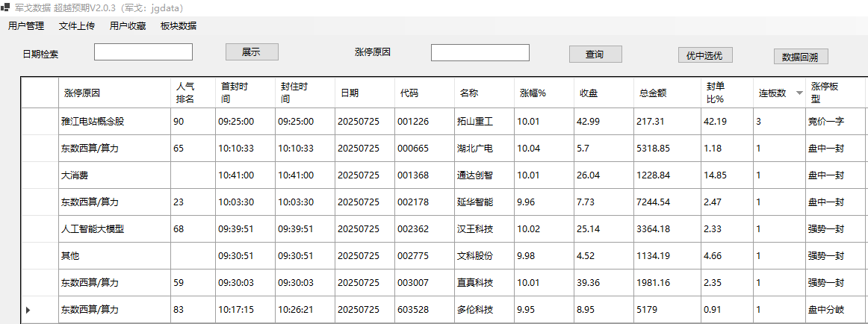868x324 pixels.
Task: Select the code cell 000665
Action: click(424, 148)
